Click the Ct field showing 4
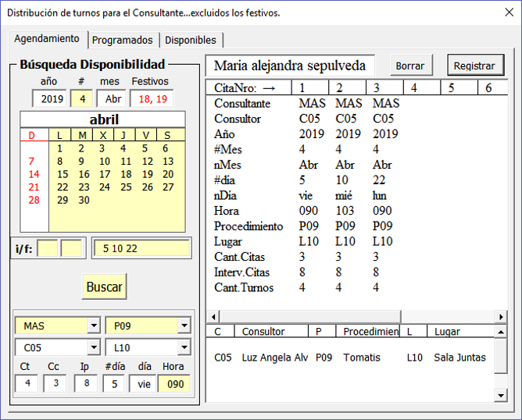The image size is (522, 420). 27,383
